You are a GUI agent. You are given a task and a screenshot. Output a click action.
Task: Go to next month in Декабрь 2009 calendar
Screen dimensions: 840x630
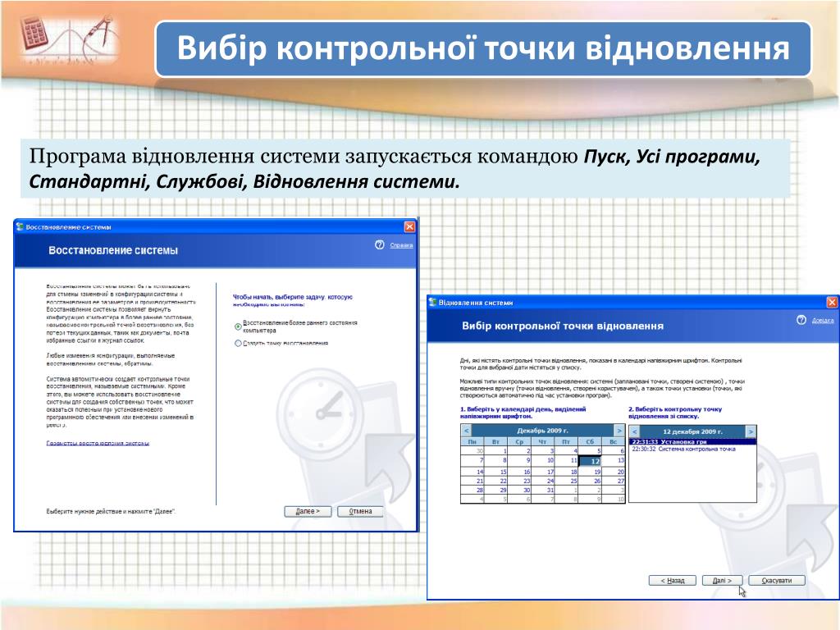click(x=619, y=431)
